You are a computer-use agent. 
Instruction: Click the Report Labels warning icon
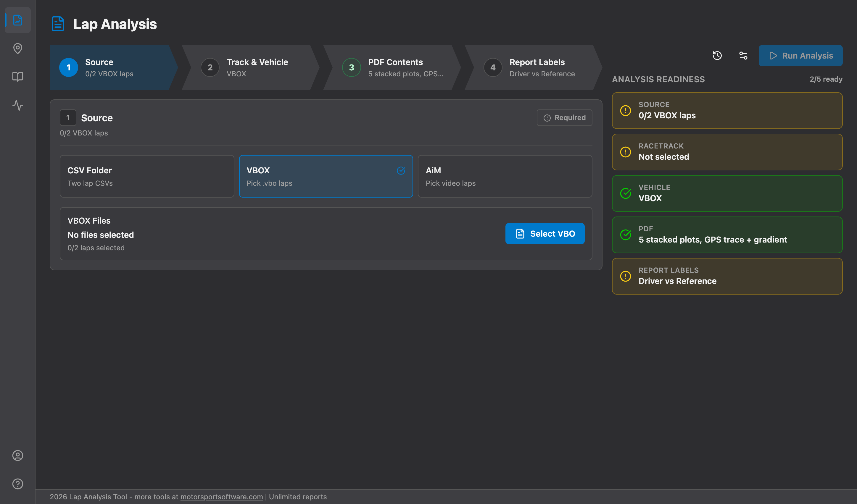coord(625,276)
